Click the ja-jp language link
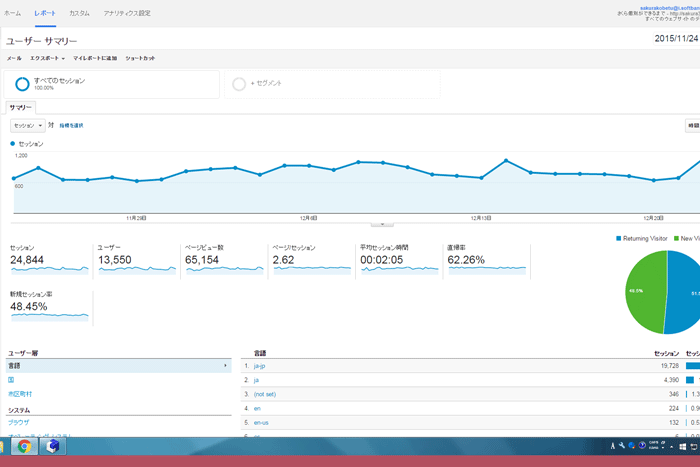700x467 pixels. click(260, 366)
